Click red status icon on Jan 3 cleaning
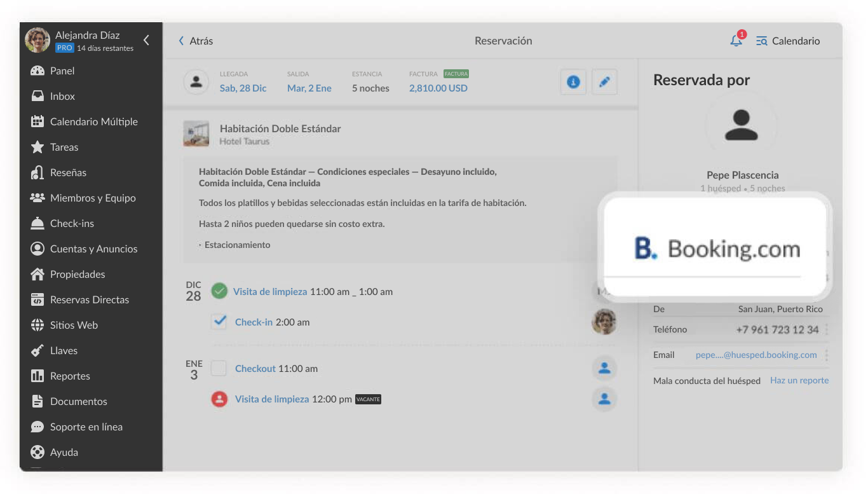This screenshot has width=868, height=494. [219, 399]
